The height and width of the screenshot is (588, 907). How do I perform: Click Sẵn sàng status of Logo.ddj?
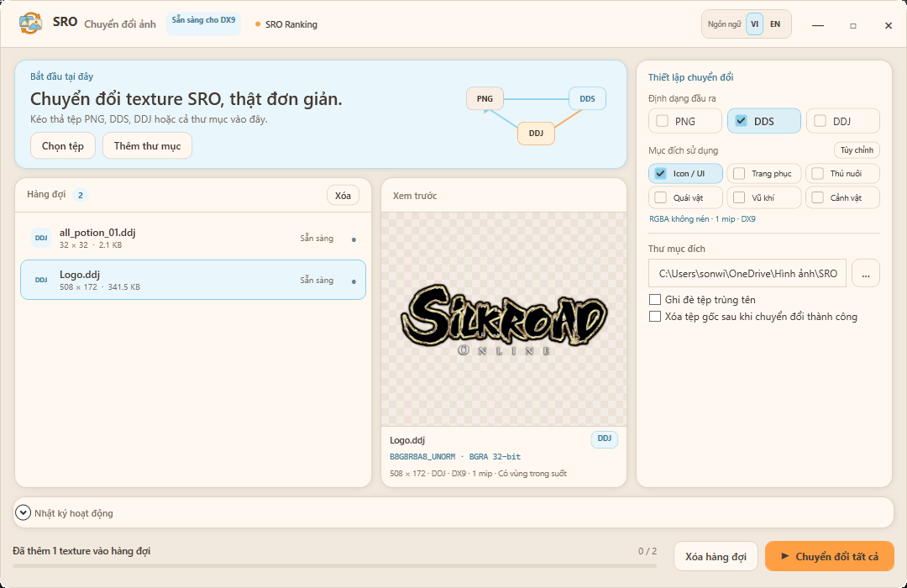(317, 280)
